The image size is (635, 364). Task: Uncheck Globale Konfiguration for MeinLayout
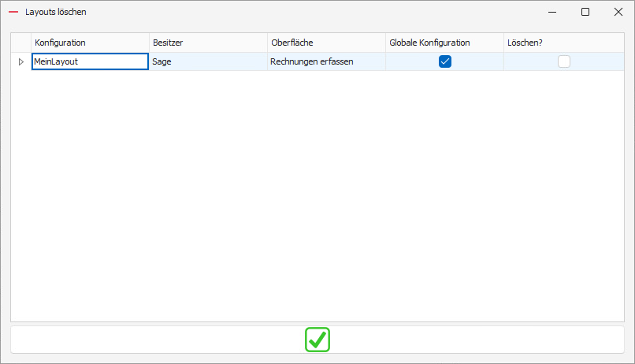(445, 61)
